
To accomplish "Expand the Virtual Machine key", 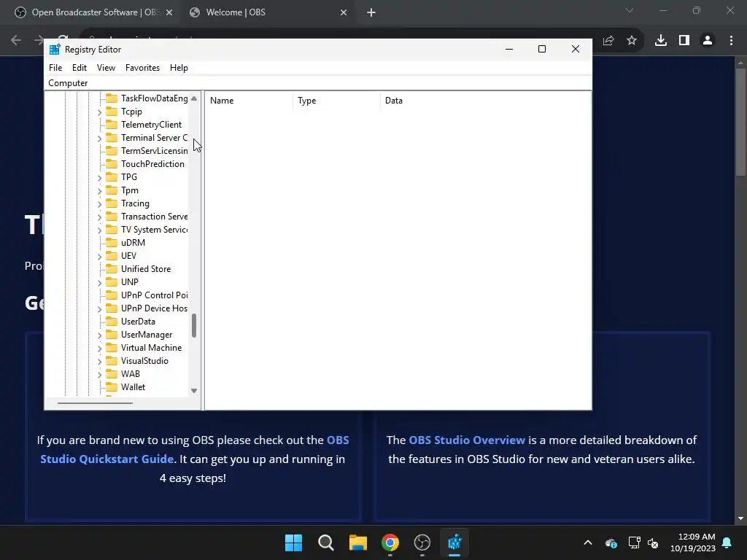I will coord(99,348).
